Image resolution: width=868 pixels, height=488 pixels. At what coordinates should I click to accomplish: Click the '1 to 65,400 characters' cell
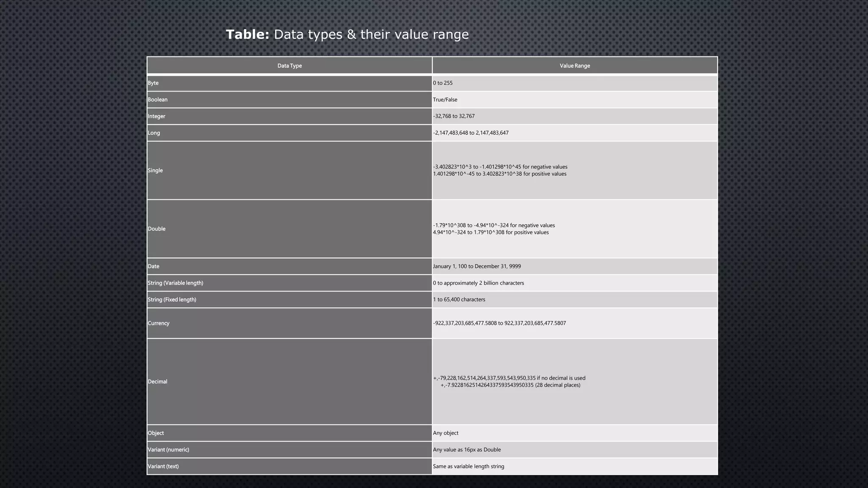[459, 299]
